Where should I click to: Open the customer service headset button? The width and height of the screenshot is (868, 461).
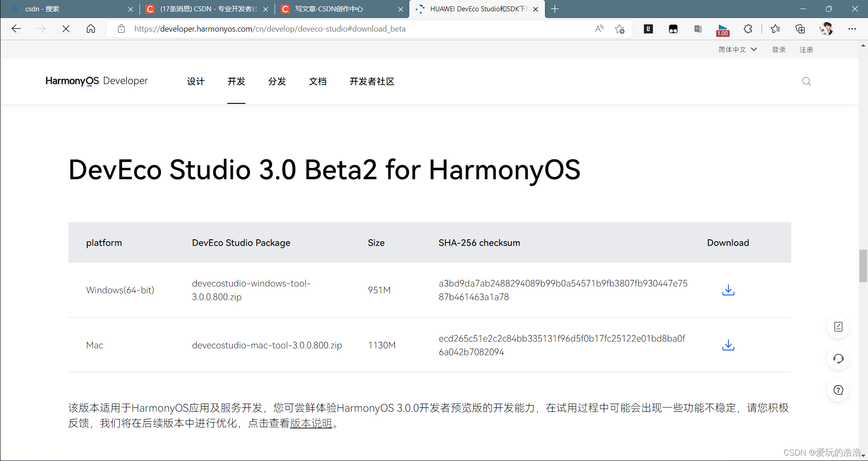(838, 359)
